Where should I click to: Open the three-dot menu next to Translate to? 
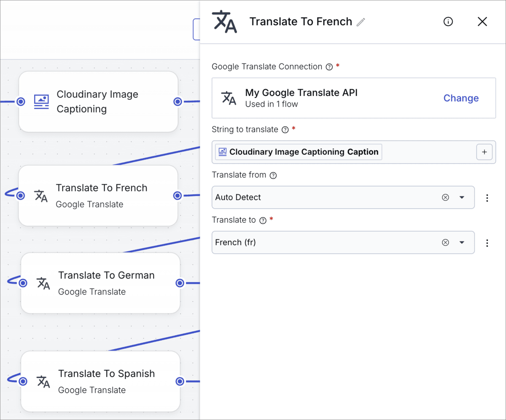pos(487,243)
